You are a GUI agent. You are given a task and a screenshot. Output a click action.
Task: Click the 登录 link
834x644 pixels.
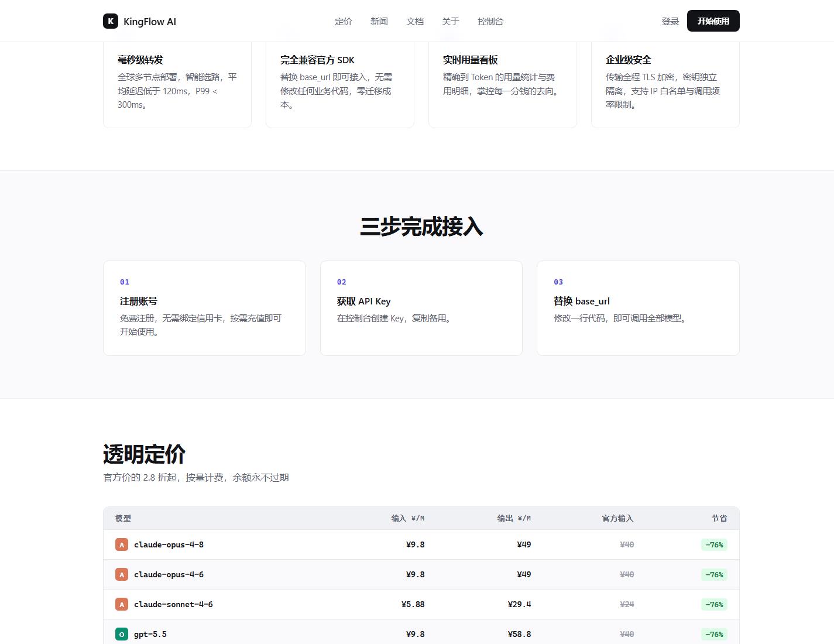pos(670,22)
